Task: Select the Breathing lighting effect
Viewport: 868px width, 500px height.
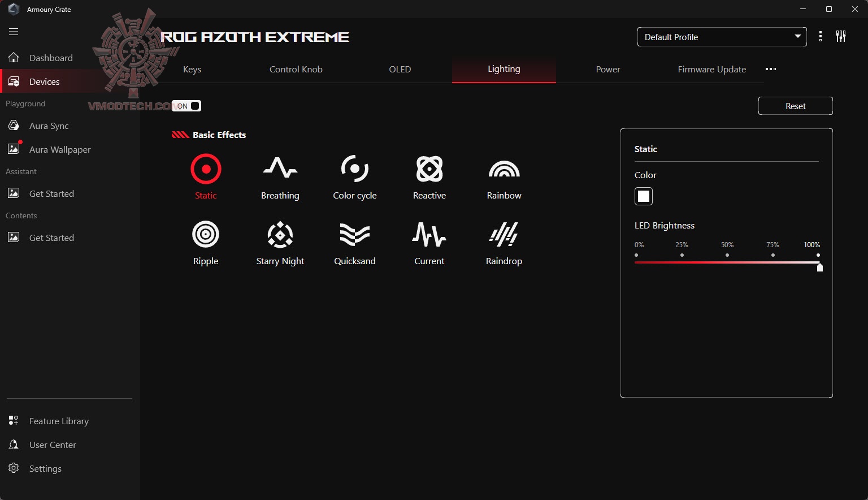Action: point(280,177)
